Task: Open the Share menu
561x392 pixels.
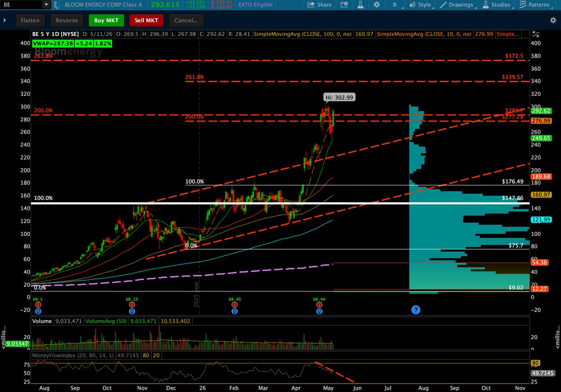Action: tap(319, 5)
